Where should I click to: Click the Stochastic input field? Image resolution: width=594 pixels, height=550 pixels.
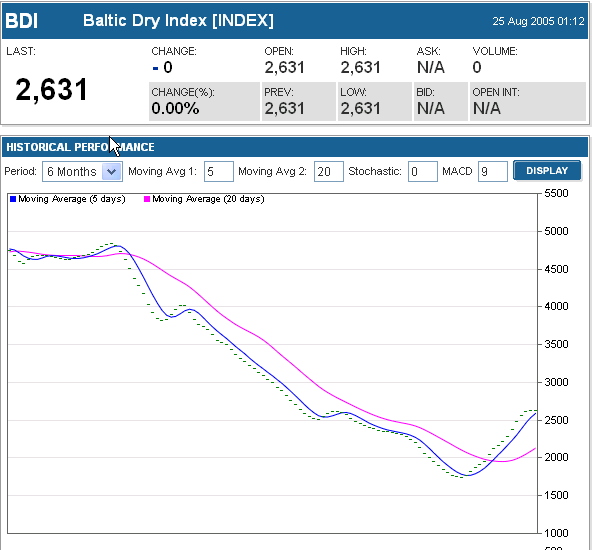422,172
